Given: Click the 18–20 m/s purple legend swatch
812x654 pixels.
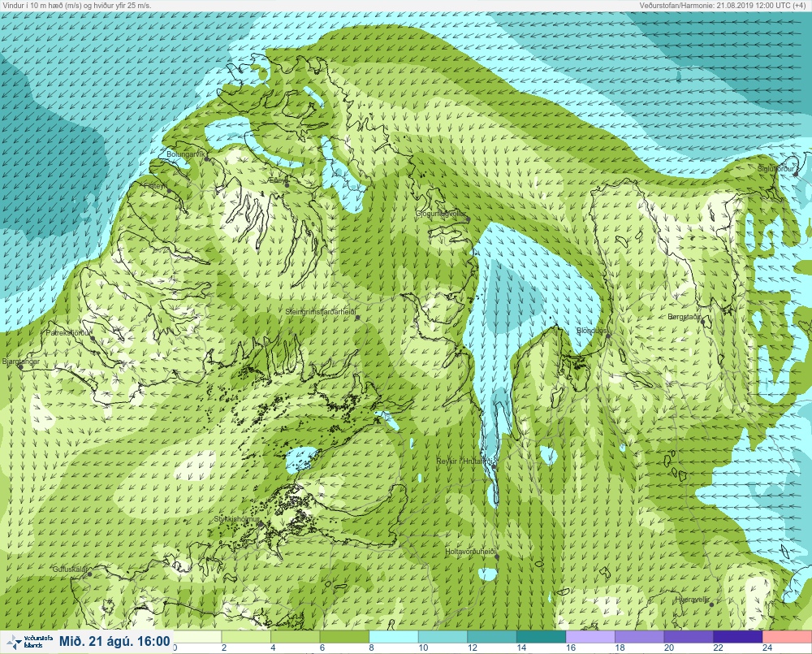Looking at the screenshot, I should 640,636.
